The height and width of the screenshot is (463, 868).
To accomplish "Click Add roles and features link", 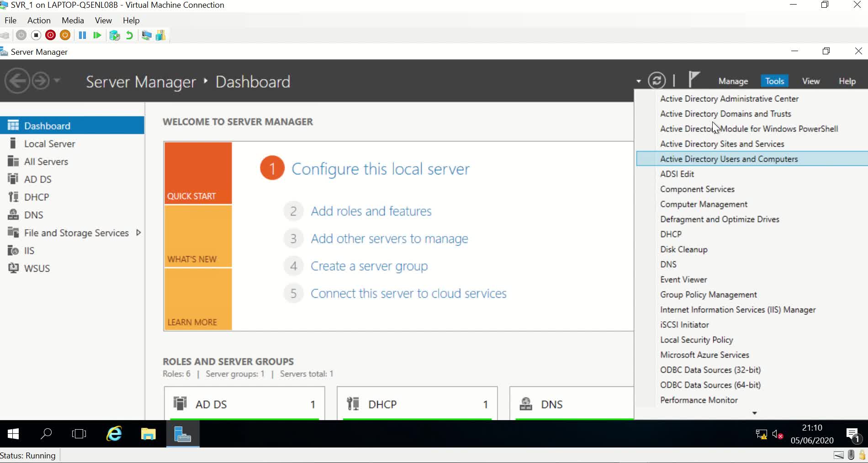I will coord(371,211).
